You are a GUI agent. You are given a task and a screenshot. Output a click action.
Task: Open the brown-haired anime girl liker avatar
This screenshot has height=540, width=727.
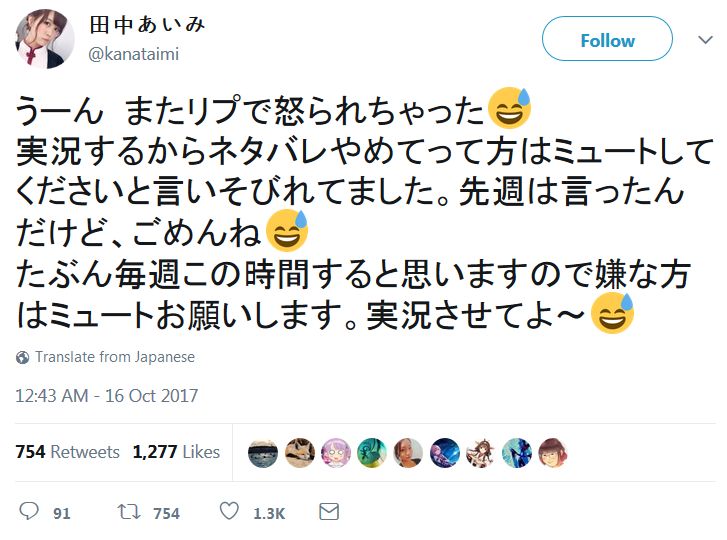click(481, 452)
